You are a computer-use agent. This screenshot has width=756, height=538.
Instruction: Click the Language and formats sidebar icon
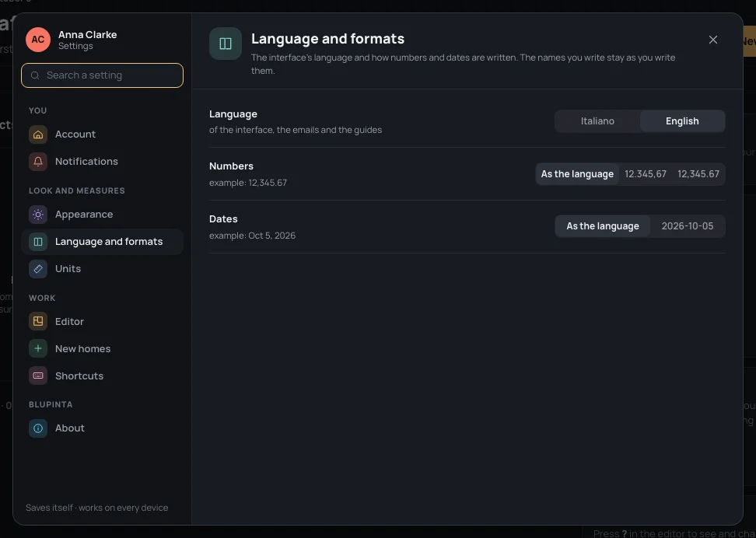click(x=38, y=242)
